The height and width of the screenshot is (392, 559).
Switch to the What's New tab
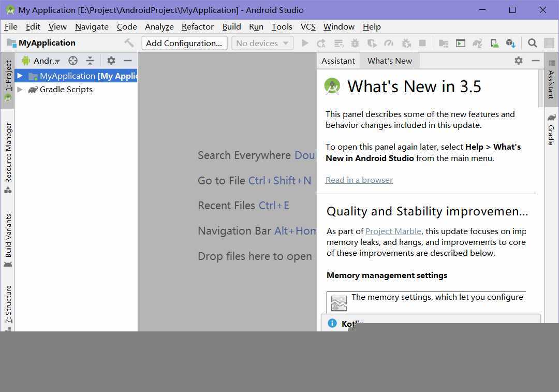[390, 61]
